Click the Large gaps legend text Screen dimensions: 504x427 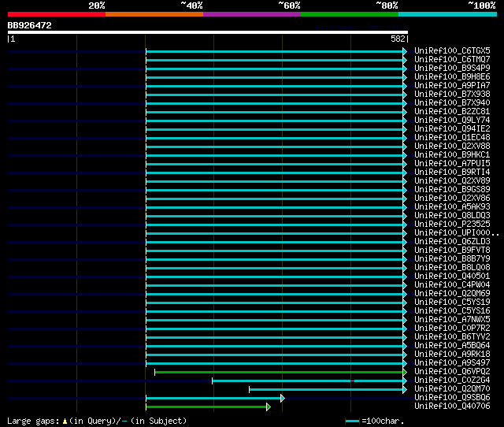click(97, 421)
